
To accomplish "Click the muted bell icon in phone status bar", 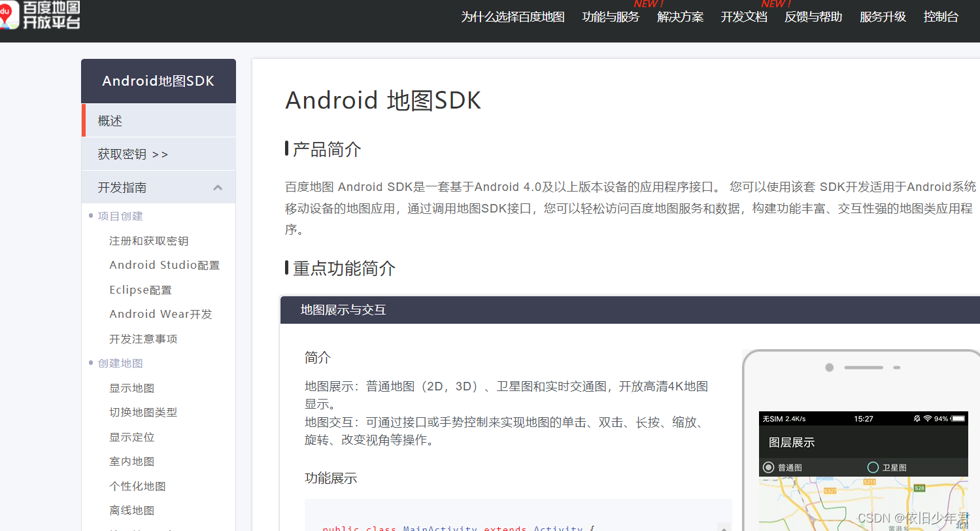I will [917, 419].
